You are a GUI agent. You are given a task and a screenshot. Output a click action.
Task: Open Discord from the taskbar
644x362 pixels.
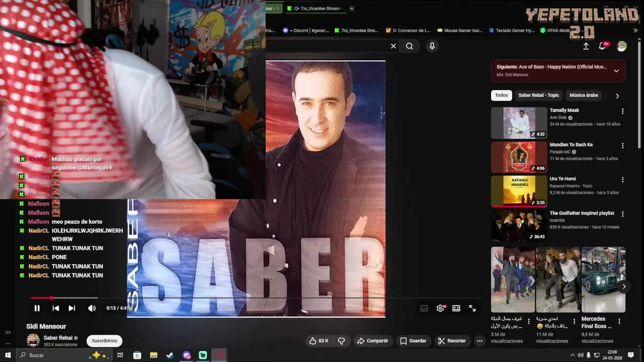187,355
